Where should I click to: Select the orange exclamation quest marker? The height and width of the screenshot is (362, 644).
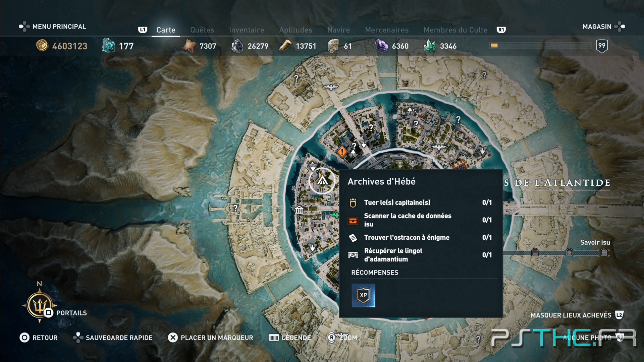(x=342, y=152)
